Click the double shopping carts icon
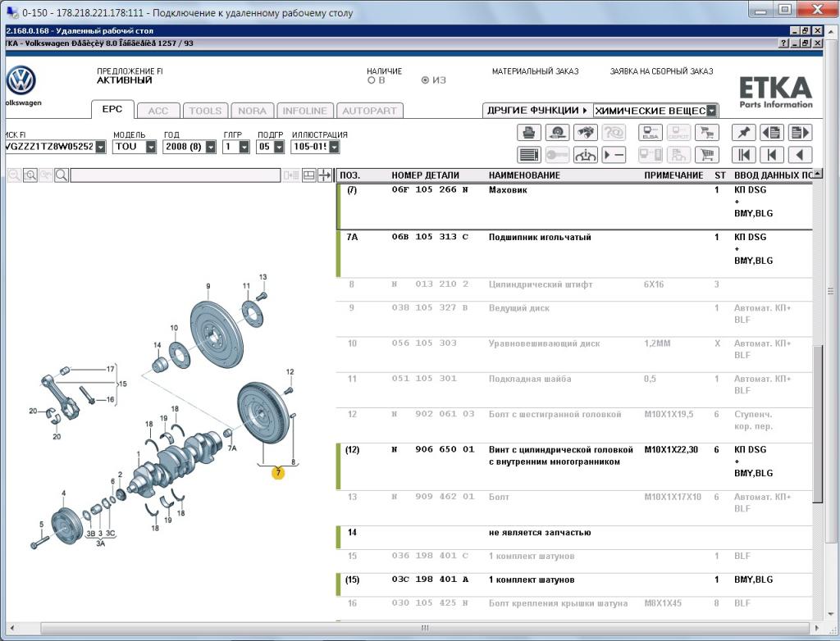 [x=707, y=132]
